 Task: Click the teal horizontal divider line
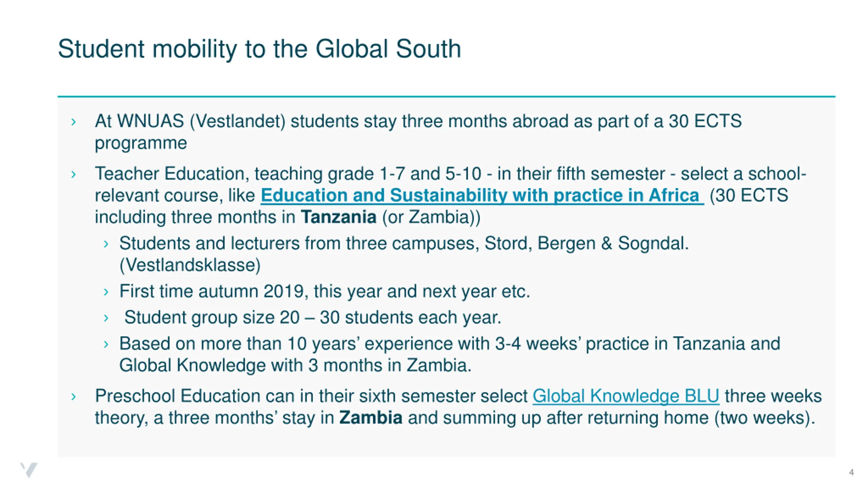pyautogui.click(x=447, y=97)
